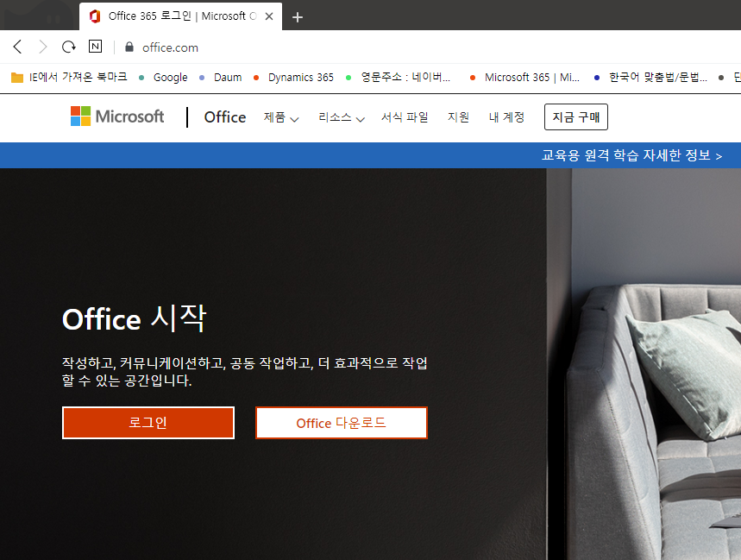Click the 교육용 원격 학습 자세한 정보 banner link
The image size is (741, 560).
pyautogui.click(x=631, y=155)
